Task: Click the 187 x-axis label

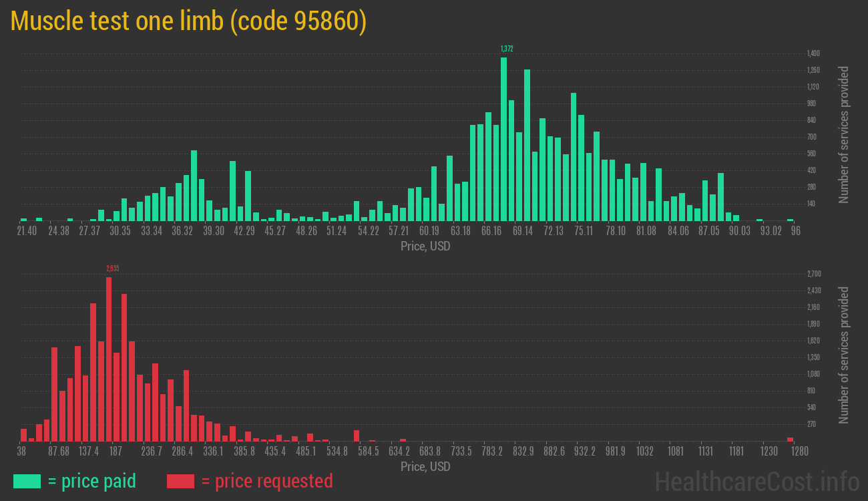Action: point(116,452)
